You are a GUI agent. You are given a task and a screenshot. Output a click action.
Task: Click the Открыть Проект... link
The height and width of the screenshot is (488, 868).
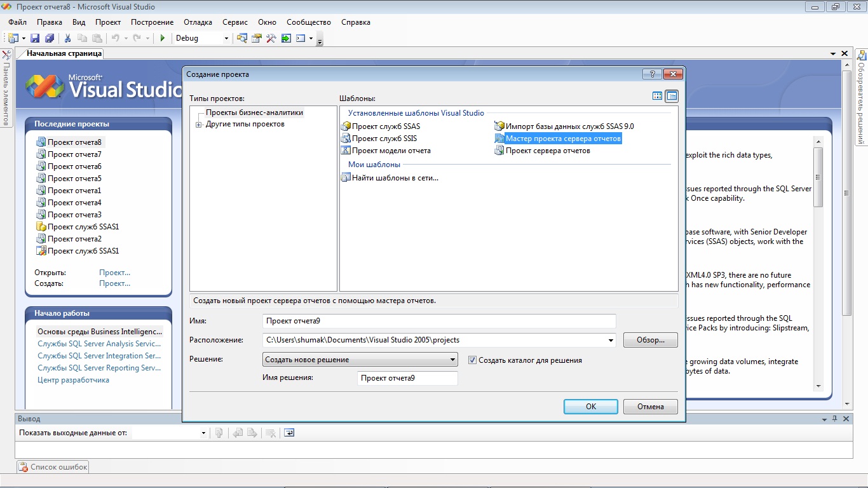pyautogui.click(x=114, y=272)
